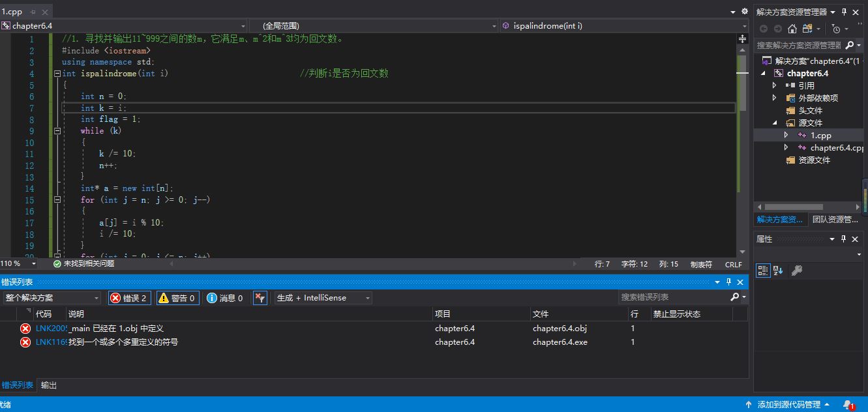
Task: Click the forward arrow in Solution Explorer toolbar
Action: click(777, 29)
